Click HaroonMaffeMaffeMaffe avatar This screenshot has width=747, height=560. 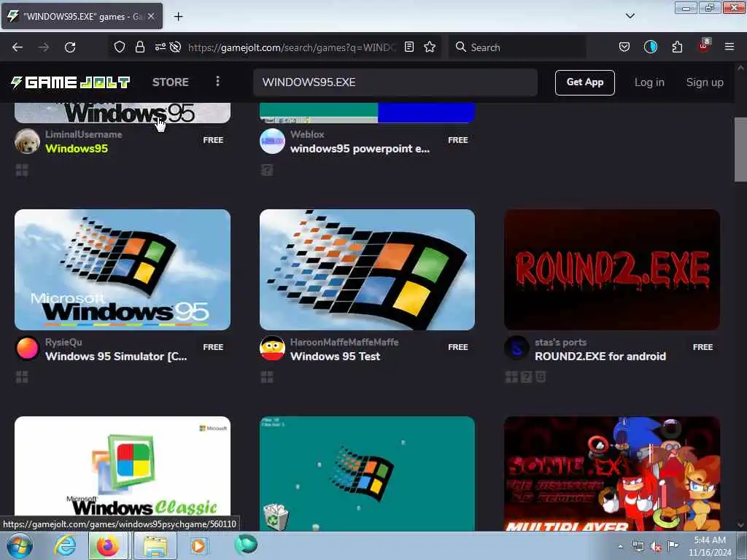coord(272,349)
